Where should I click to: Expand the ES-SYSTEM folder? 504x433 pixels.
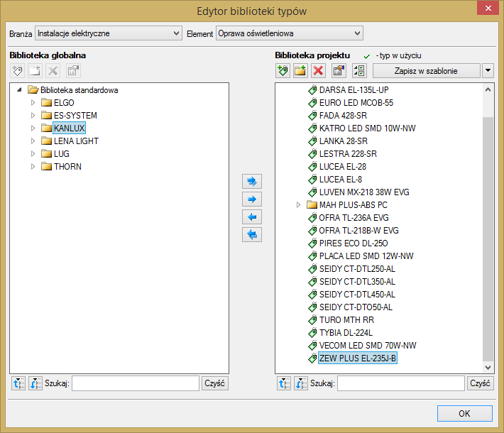[x=33, y=116]
